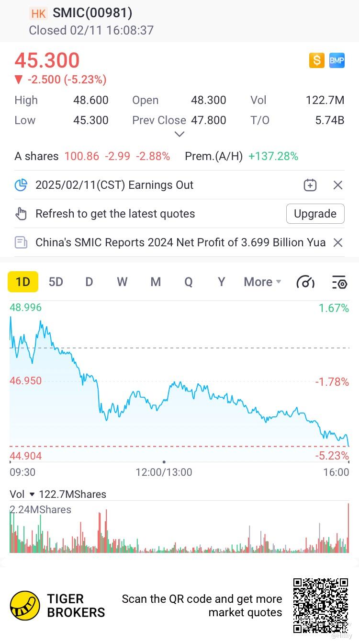
Task: Open the SMIC 2024 net profit headline
Action: [x=180, y=242]
